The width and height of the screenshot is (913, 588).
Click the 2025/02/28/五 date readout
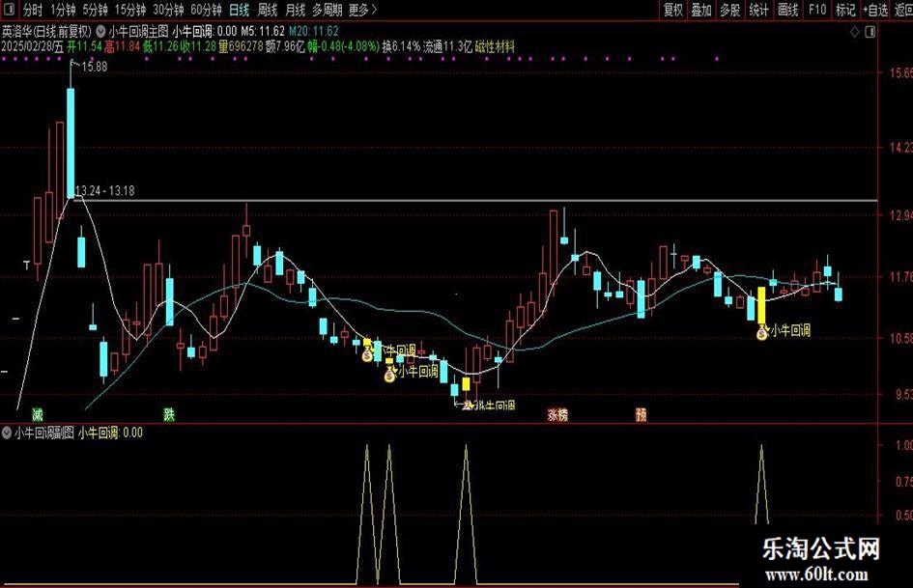(32, 46)
